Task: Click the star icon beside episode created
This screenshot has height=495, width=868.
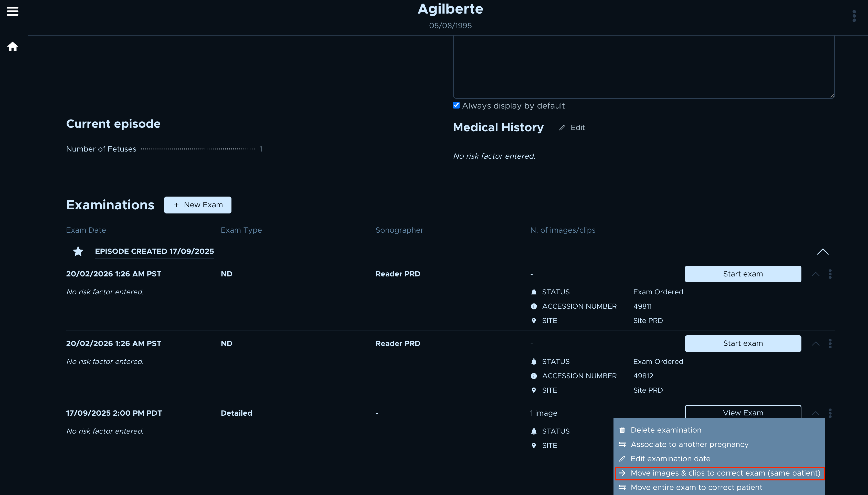Action: tap(78, 252)
